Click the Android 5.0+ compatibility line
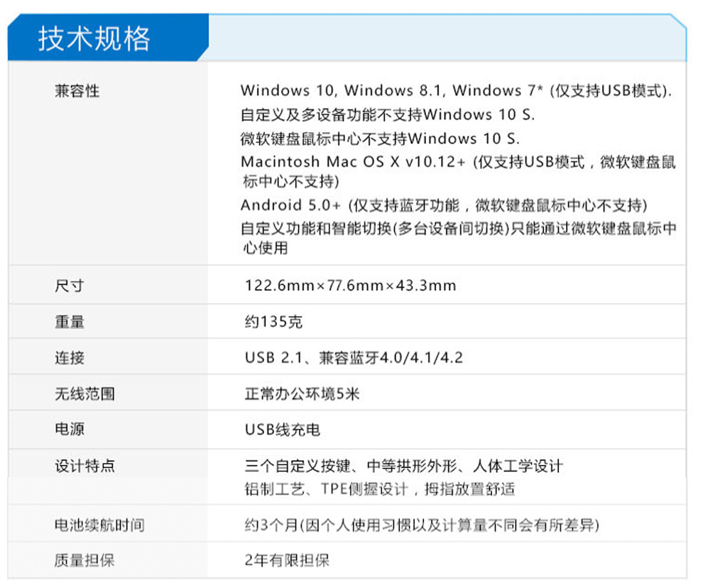703x588 pixels. coord(444,205)
